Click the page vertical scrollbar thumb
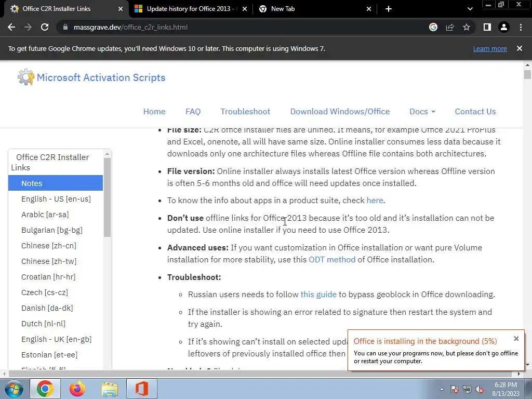 click(527, 74)
